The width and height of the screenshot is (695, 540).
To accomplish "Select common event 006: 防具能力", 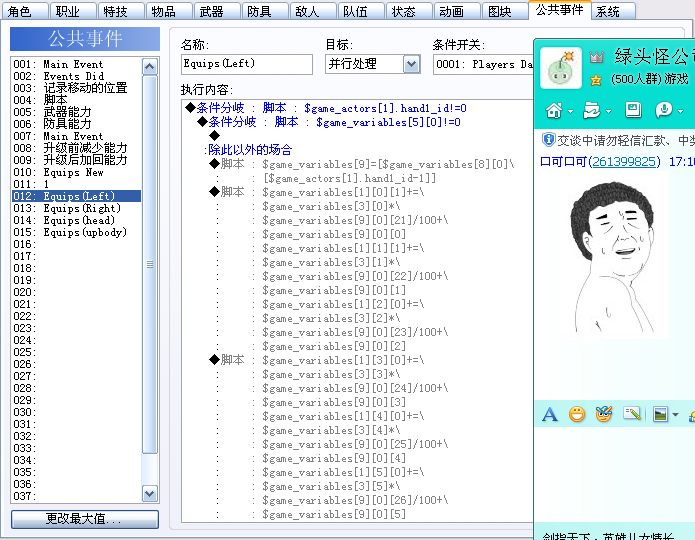I will [76, 124].
